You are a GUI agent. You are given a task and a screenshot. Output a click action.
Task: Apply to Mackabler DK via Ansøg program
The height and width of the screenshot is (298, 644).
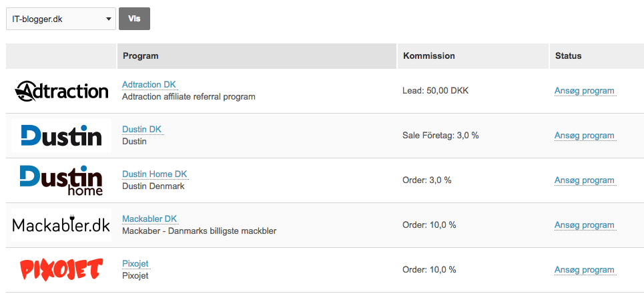click(x=585, y=225)
